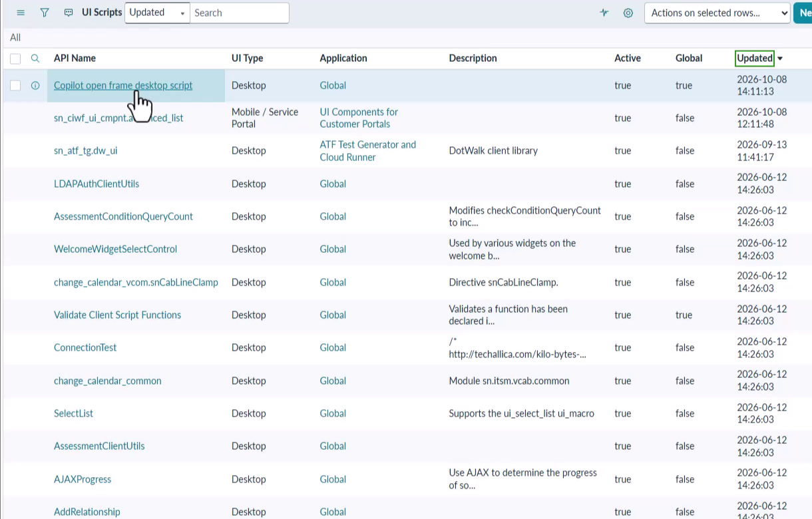This screenshot has width=812, height=519.
Task: Click Global application in LDAPAuthClientUtils row
Action: 333,184
